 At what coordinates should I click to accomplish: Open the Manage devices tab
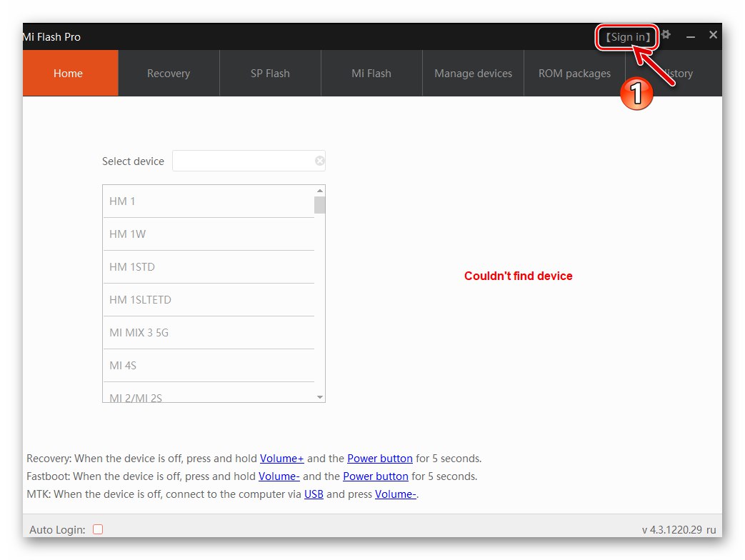pos(474,73)
